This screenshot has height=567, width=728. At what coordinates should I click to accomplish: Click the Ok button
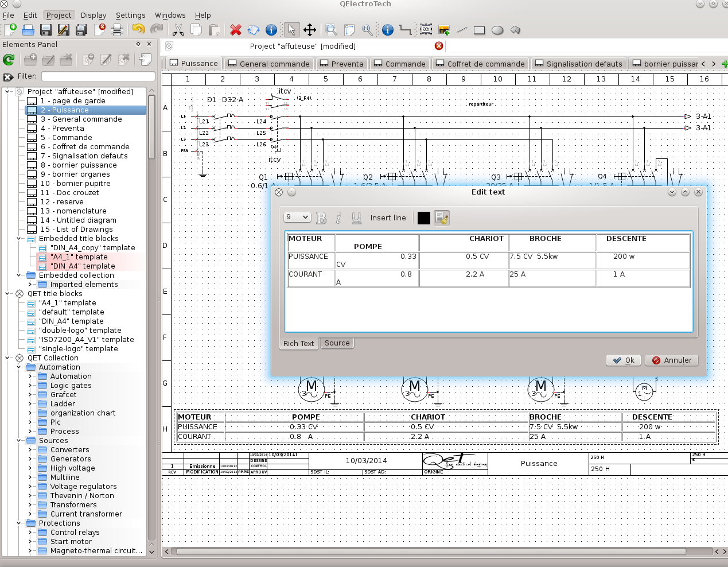coord(623,360)
